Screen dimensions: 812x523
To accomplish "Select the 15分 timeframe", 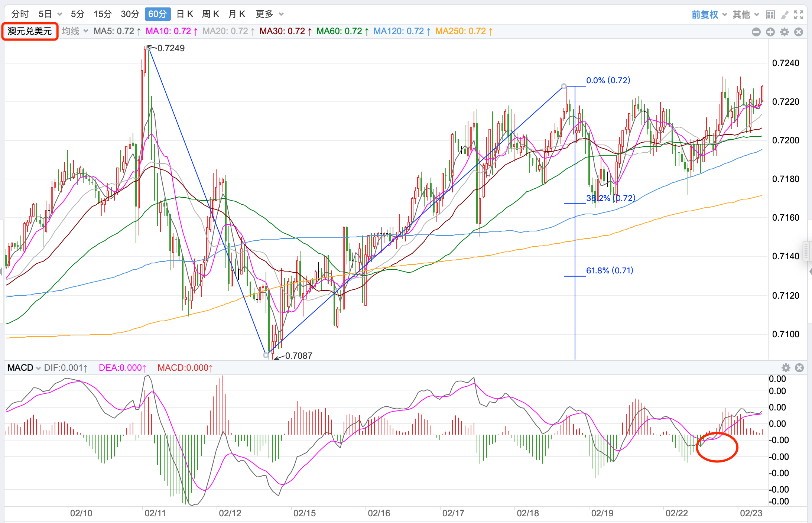I will tap(103, 14).
